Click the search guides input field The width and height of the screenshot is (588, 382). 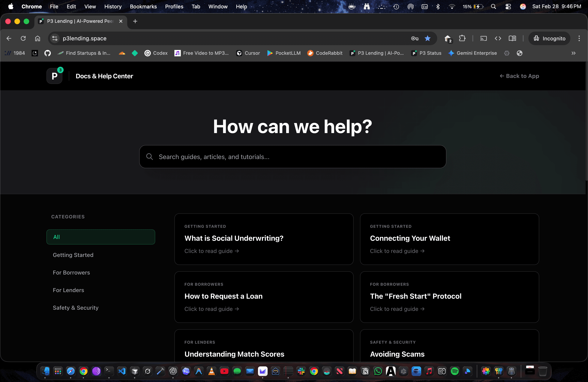(x=293, y=156)
